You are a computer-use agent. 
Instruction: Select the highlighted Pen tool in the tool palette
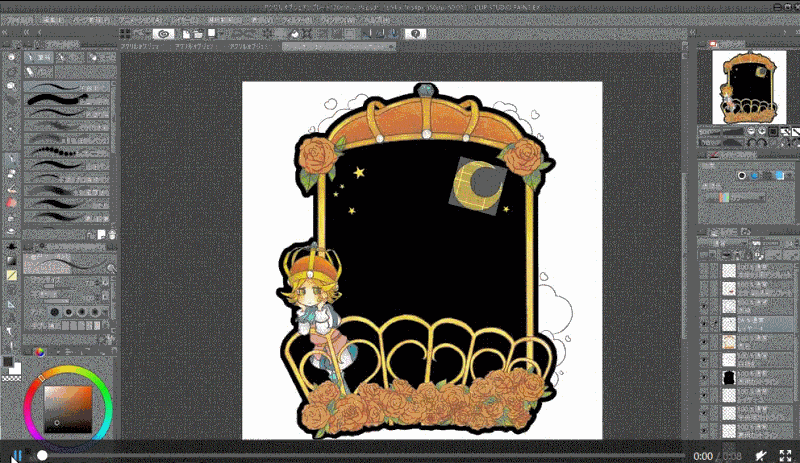[x=11, y=160]
